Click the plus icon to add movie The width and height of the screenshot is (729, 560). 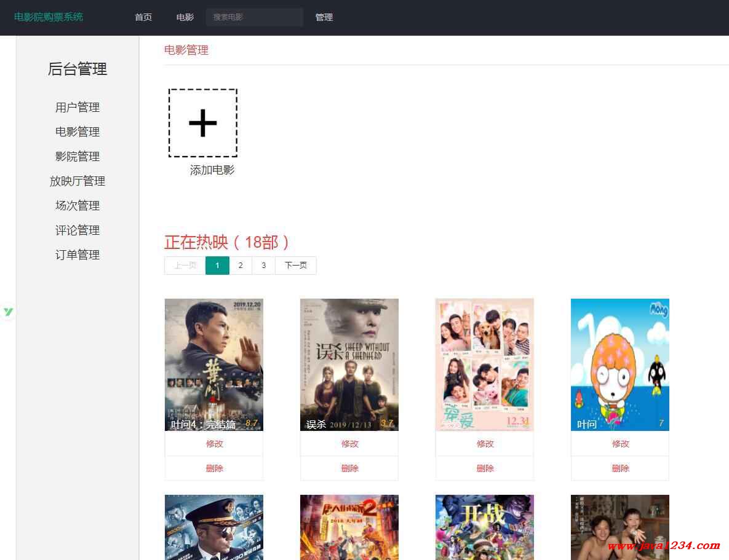(x=203, y=123)
